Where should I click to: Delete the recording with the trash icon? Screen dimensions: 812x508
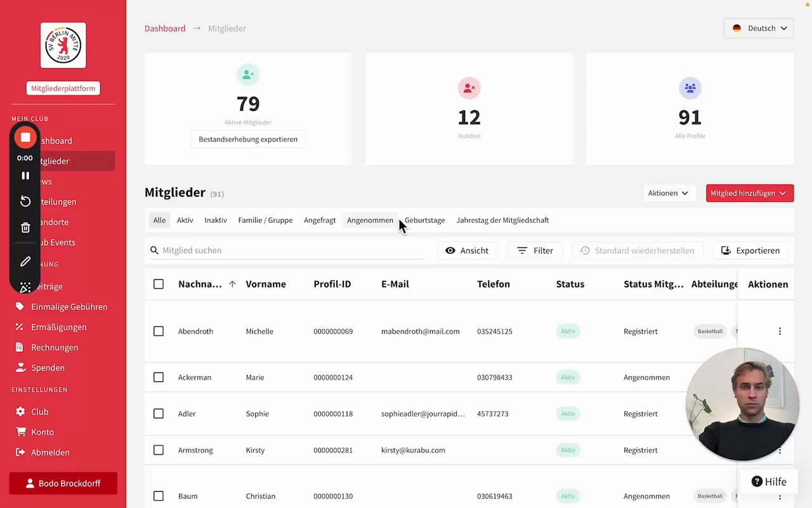[25, 227]
